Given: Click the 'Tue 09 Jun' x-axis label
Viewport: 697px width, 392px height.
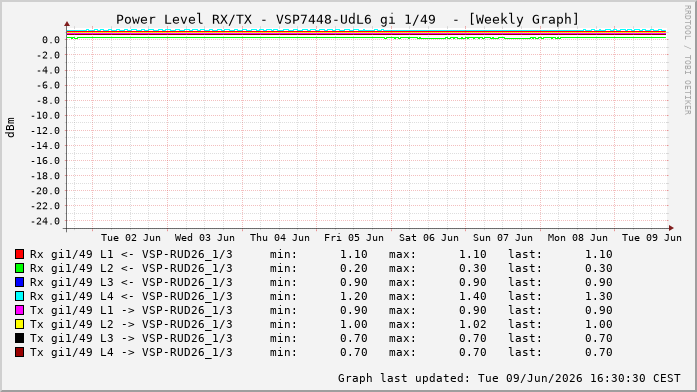Looking at the screenshot, I should pos(652,238).
